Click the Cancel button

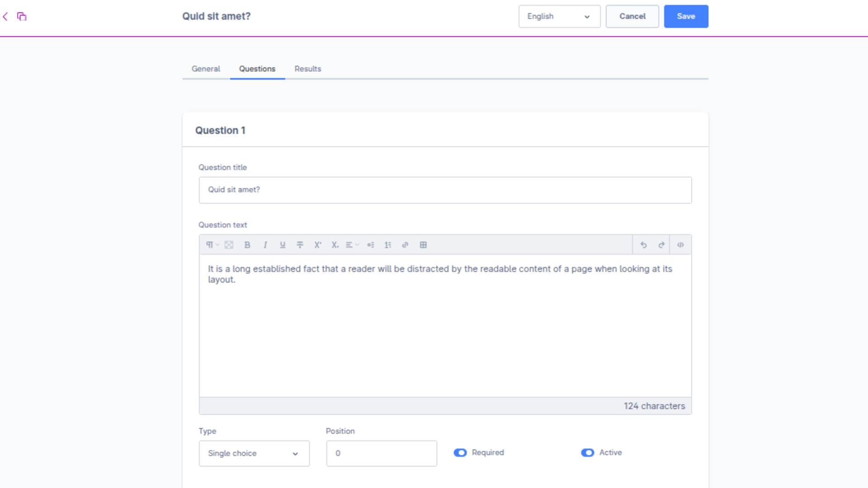coord(632,16)
